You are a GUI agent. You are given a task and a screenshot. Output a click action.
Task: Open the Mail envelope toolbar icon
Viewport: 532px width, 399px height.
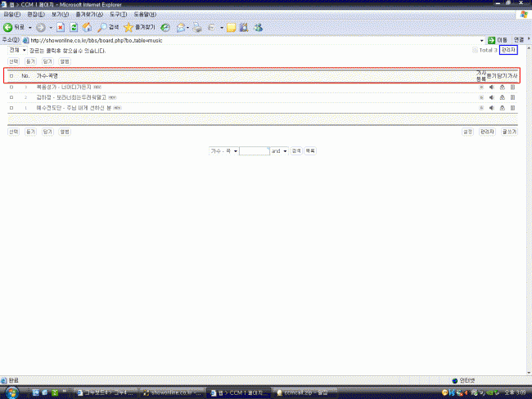(x=181, y=28)
